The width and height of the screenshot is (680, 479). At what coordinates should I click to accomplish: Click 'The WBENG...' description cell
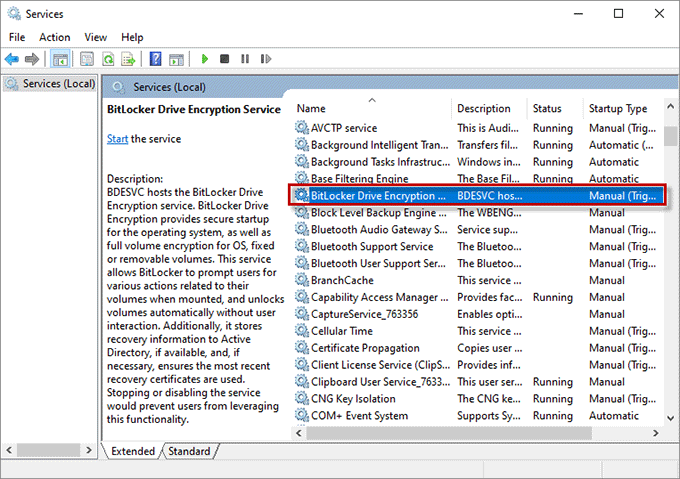point(489,212)
